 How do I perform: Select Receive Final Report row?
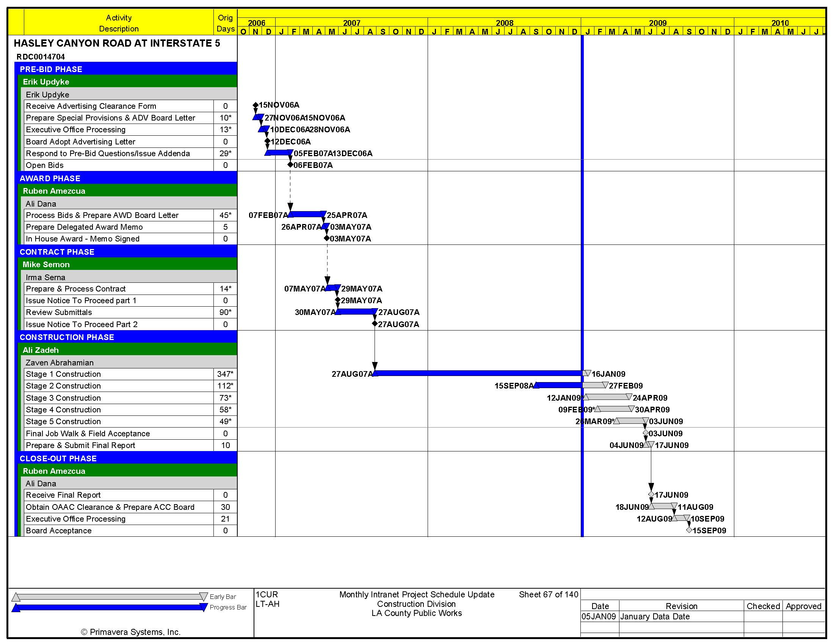click(x=131, y=495)
